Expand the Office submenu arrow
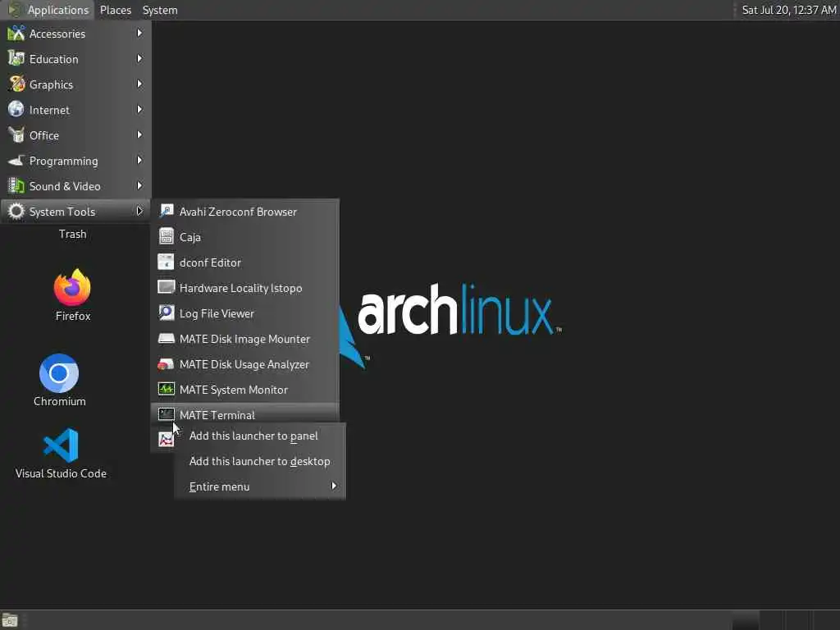 [x=139, y=135]
